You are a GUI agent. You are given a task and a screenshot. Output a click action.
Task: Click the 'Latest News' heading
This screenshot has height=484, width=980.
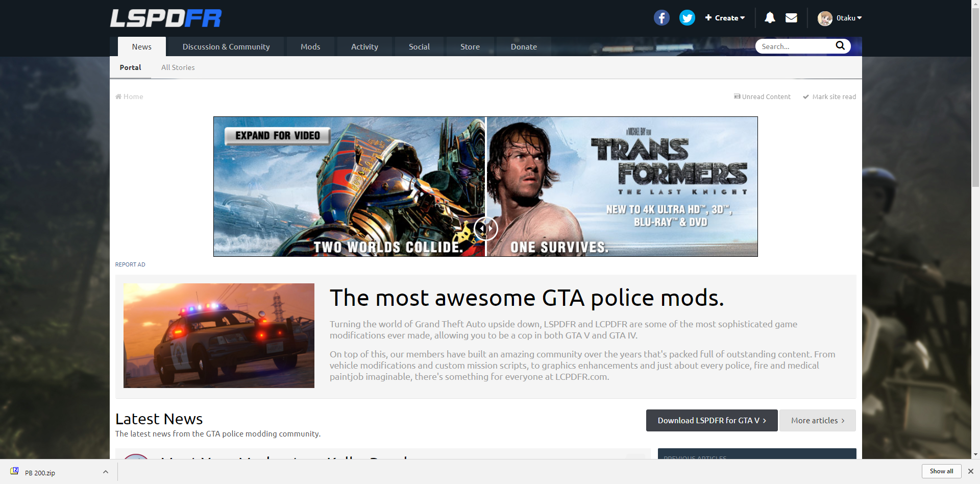coord(159,419)
